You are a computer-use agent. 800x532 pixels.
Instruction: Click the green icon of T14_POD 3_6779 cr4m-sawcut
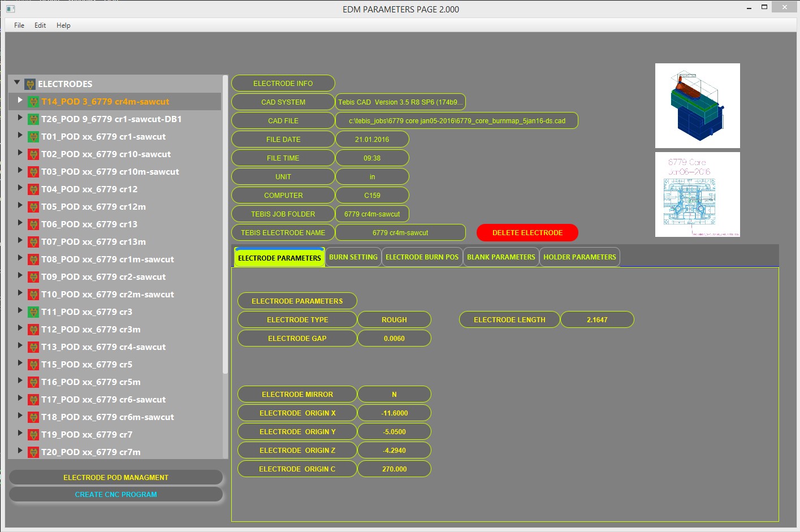[x=33, y=102]
